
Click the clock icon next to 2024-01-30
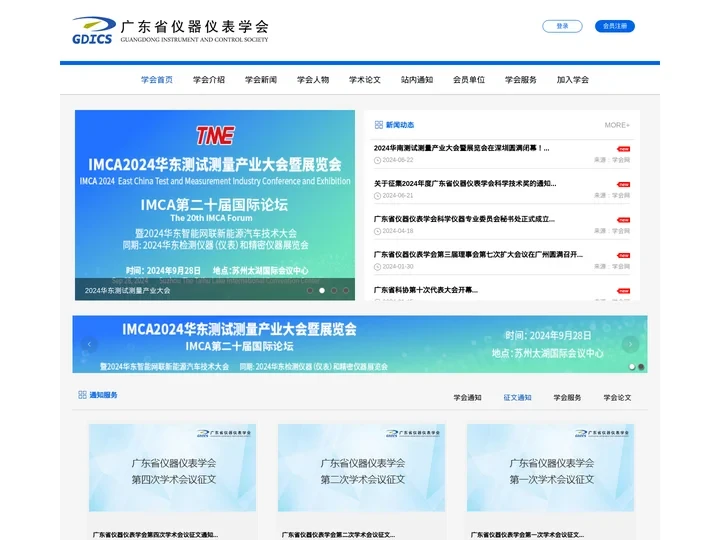pyautogui.click(x=377, y=267)
